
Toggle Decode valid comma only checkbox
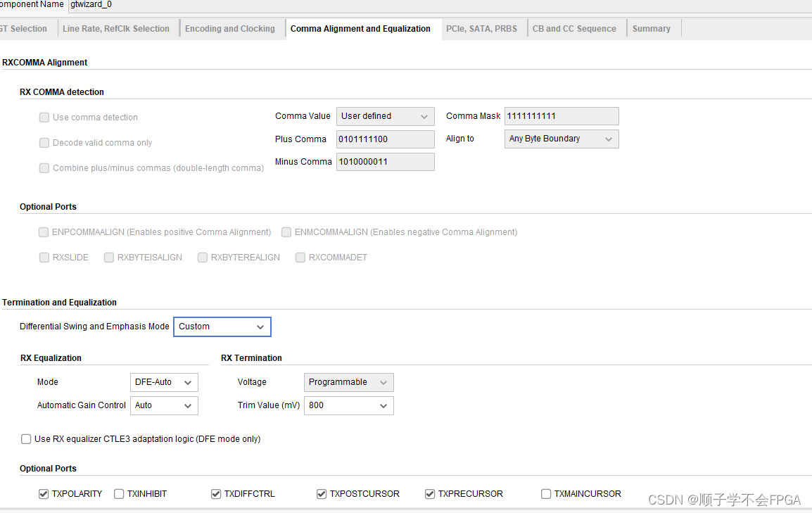click(44, 143)
